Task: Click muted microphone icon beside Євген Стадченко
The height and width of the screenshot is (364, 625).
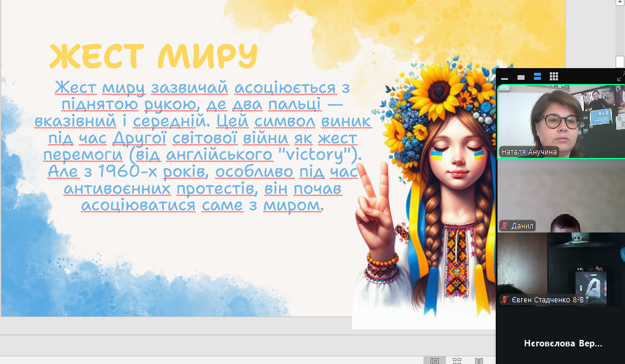Action: pos(505,300)
